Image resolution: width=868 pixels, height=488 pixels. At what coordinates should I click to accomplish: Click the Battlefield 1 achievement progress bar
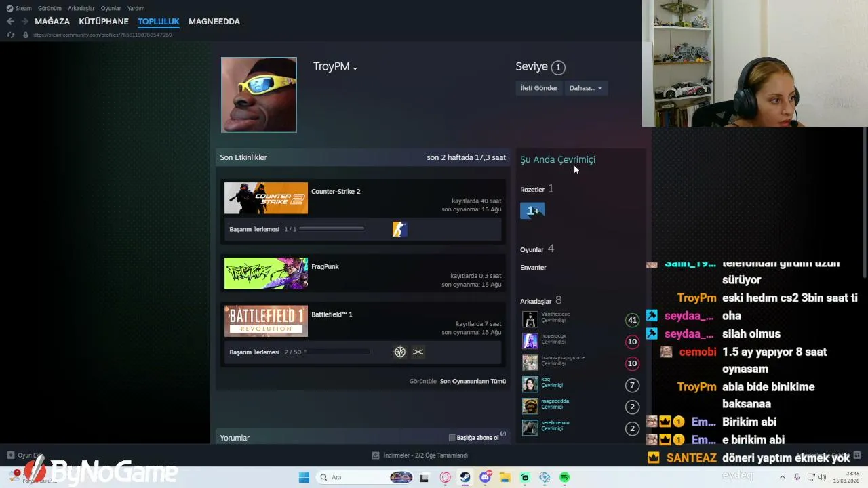point(337,352)
